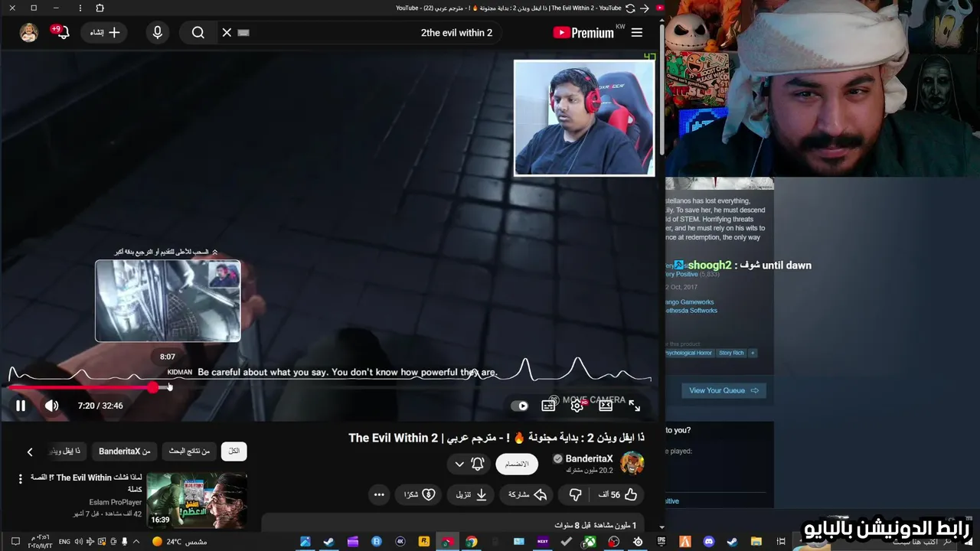Go to YouTube Premium home logo
This screenshot has height=551, width=980.
(583, 32)
